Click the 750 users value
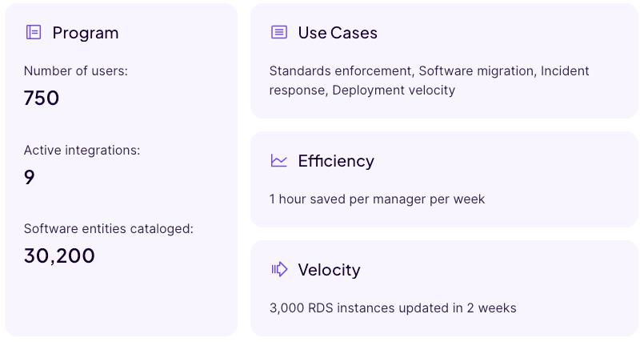The image size is (644, 342). pos(42,98)
